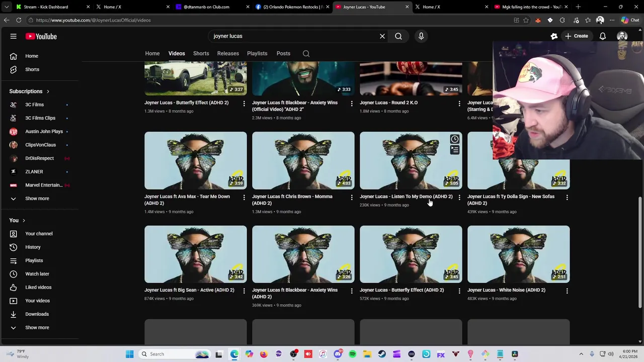Open more options for Tear Me Down video
The width and height of the screenshot is (644, 362).
[x=244, y=198]
